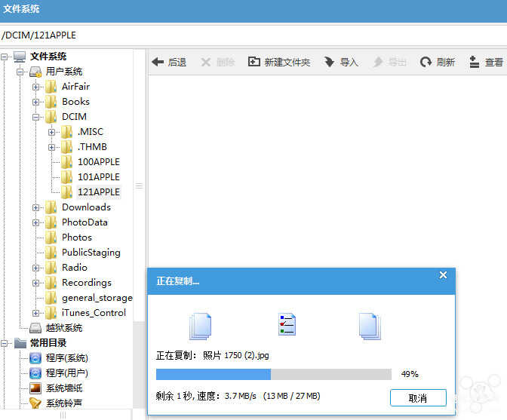507x420 pixels.
Task: Select the .THMB folder label
Action: tap(92, 147)
